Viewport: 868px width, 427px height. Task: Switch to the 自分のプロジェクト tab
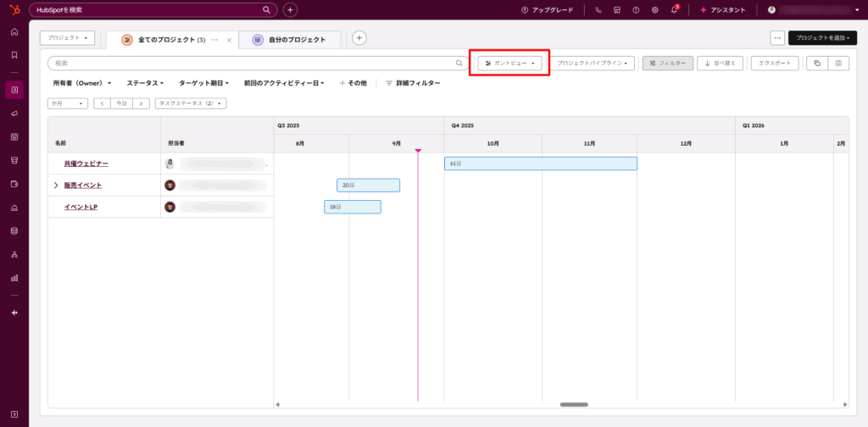[290, 40]
